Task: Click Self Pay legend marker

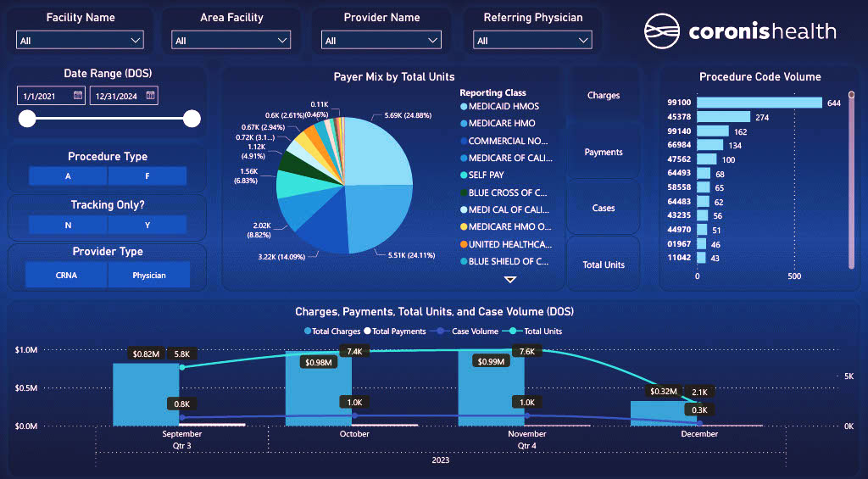Action: point(464,175)
